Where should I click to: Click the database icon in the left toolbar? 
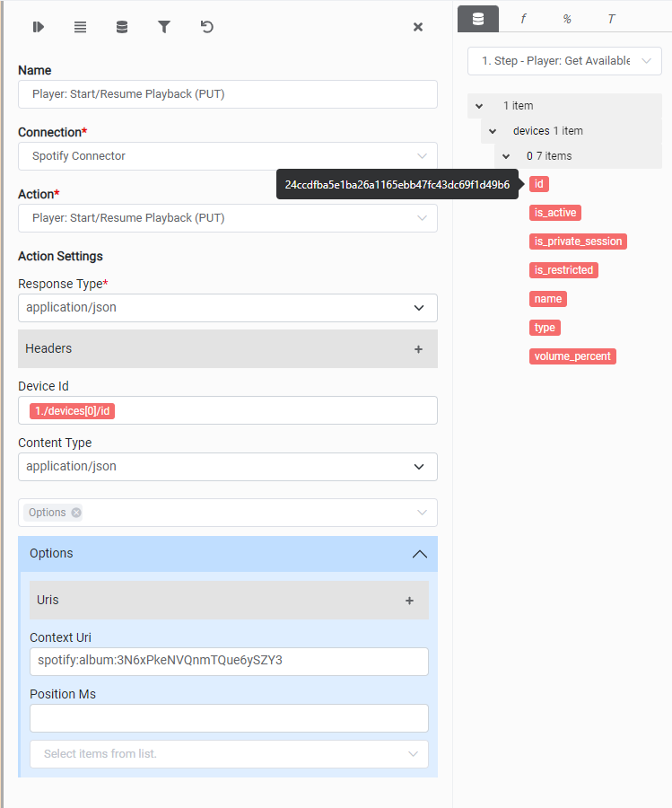122,27
